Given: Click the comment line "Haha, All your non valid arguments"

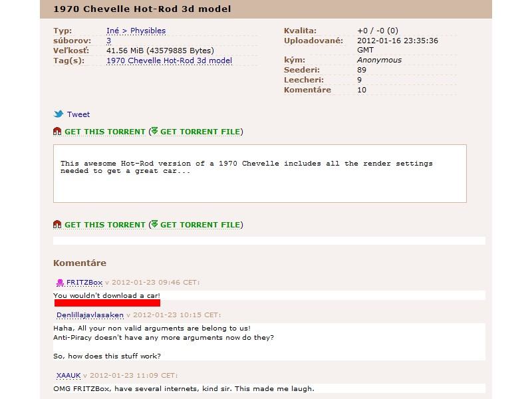Looking at the screenshot, I should click(152, 328).
